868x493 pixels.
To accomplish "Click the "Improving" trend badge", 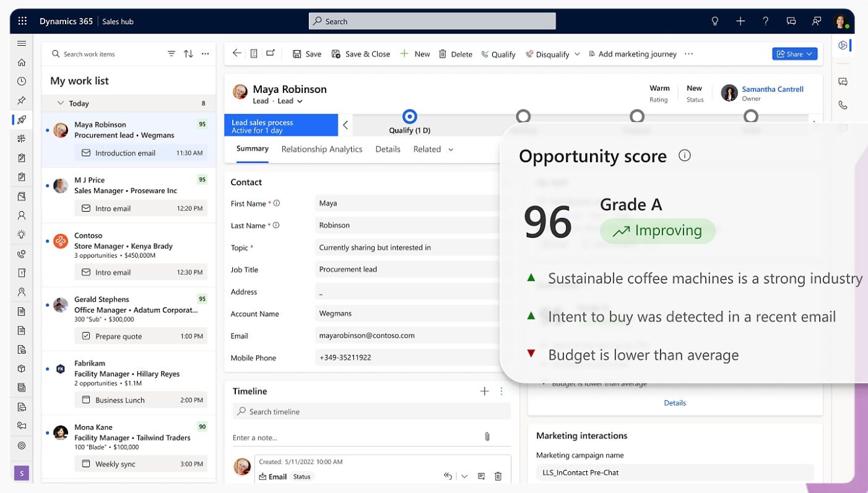I will 658,231.
